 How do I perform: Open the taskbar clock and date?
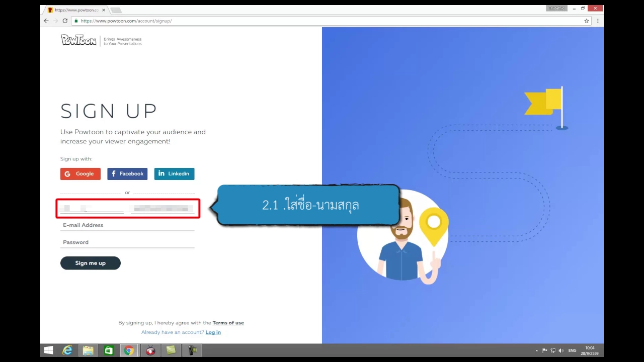pyautogui.click(x=590, y=350)
